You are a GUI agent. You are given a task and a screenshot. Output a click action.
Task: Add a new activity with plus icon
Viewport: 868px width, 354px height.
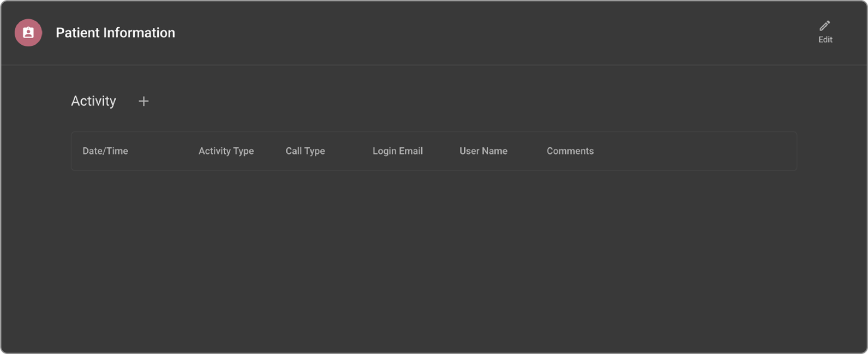coord(143,101)
